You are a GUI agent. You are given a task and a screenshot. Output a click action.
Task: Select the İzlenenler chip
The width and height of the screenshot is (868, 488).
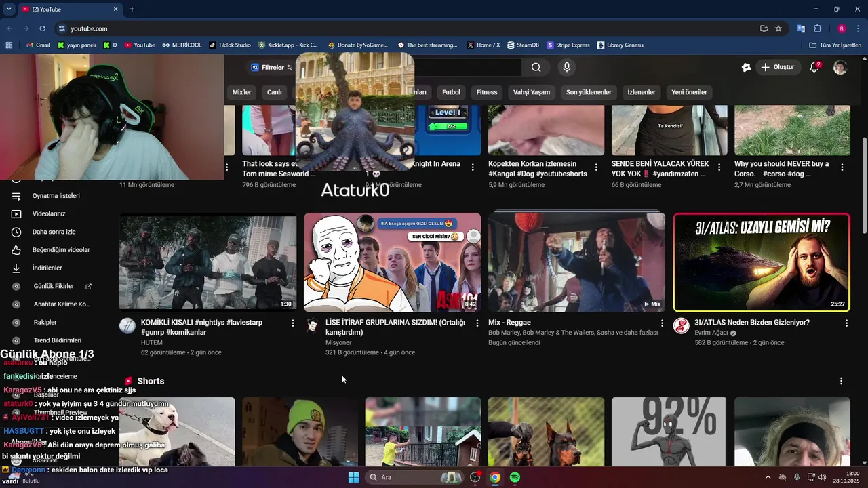point(642,92)
